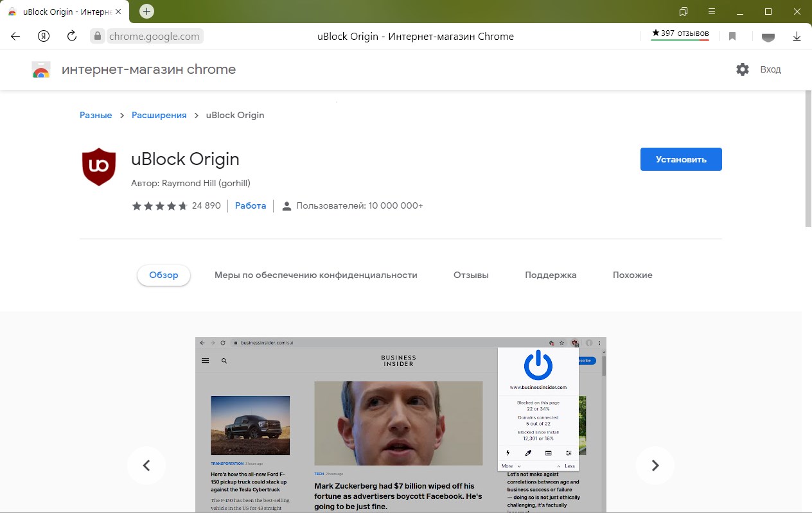Select the Обзор tab
The height and width of the screenshot is (513, 812).
click(x=164, y=275)
